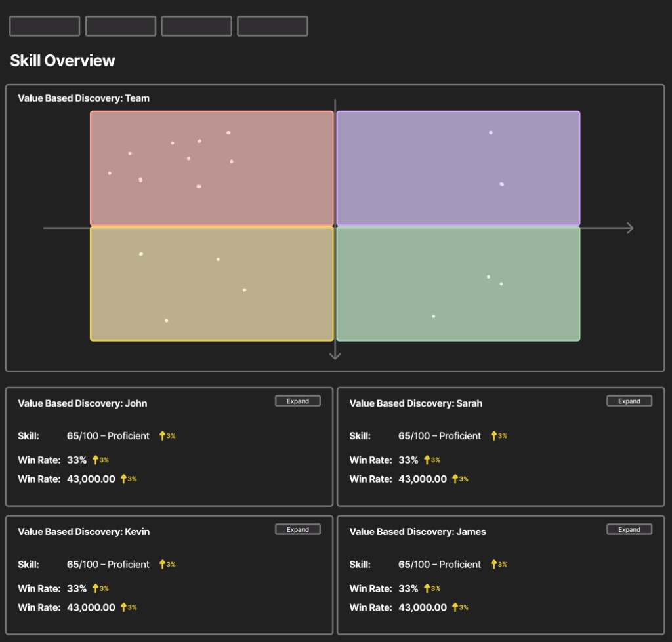Select the third blank tab above Skill Overview

(196, 26)
